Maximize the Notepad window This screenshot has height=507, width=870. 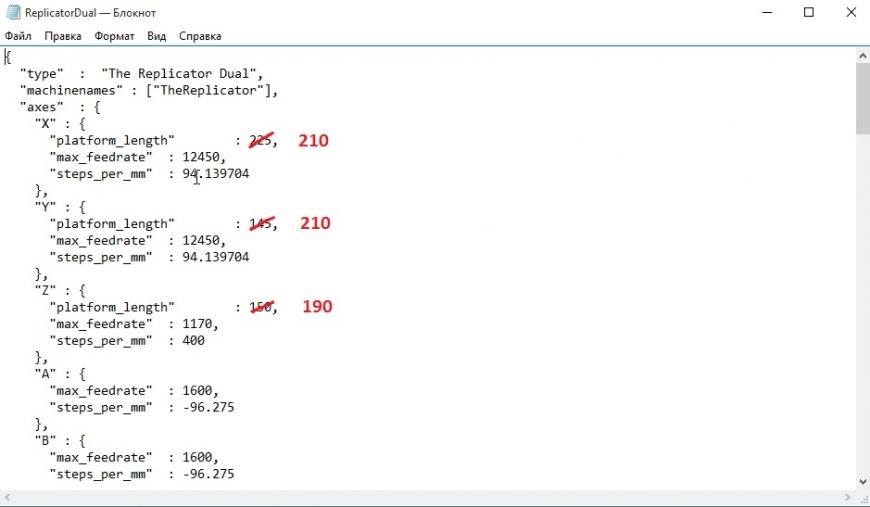(809, 12)
